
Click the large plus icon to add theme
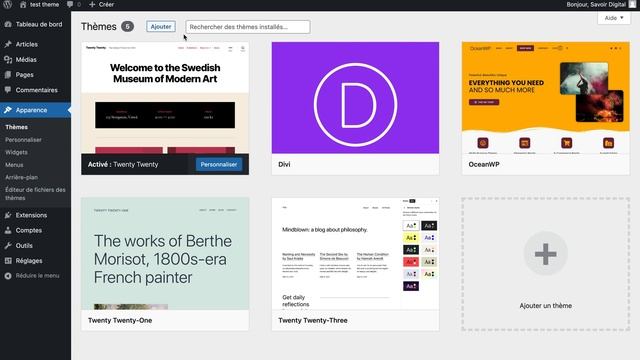(x=545, y=254)
